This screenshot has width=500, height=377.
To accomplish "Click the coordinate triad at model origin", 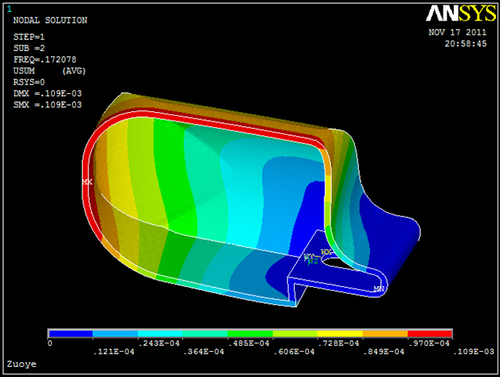I will coord(317,257).
